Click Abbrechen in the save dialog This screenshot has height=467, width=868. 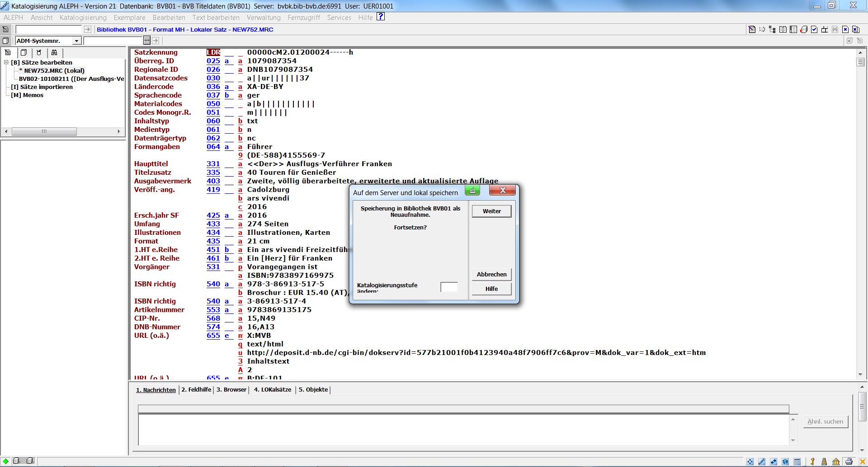(x=491, y=274)
